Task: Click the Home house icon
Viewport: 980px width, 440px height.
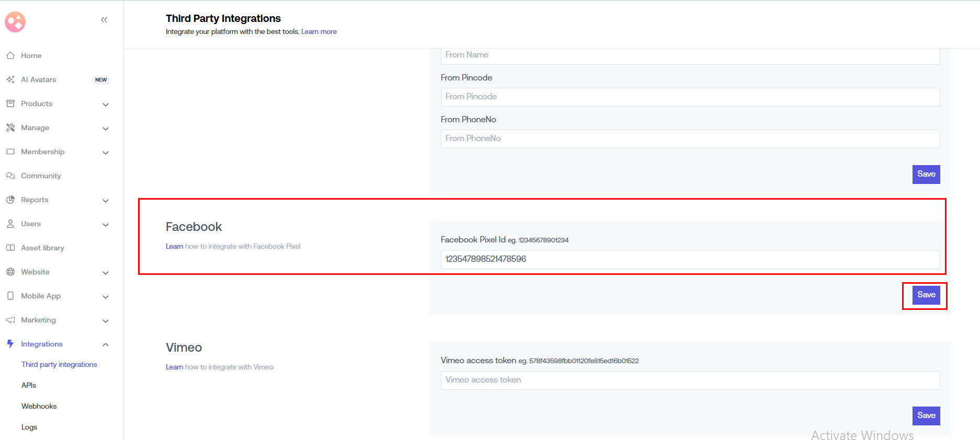Action: pyautogui.click(x=10, y=55)
